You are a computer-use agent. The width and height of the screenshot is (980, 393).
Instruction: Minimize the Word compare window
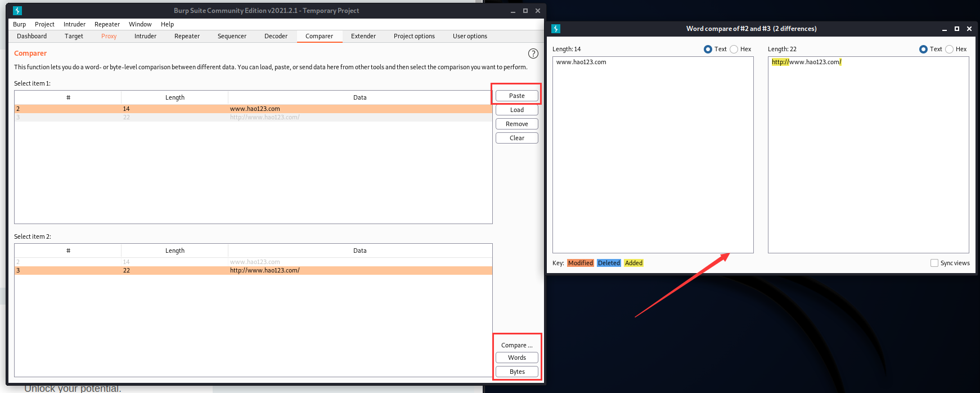945,29
